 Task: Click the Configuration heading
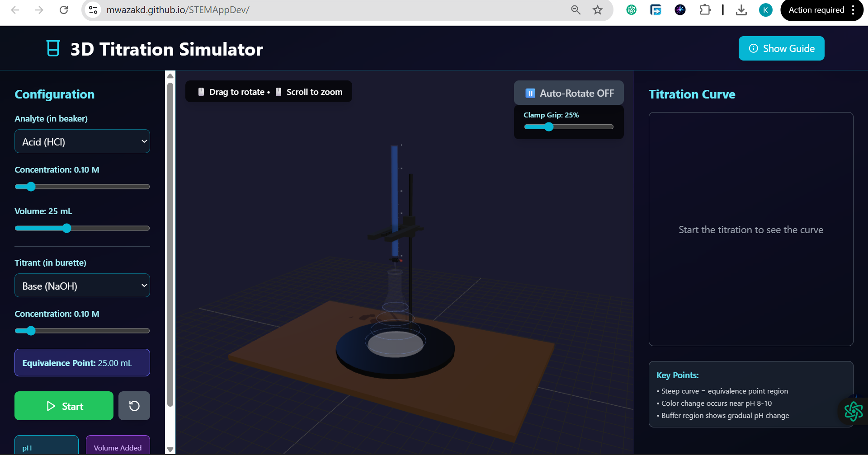(55, 94)
